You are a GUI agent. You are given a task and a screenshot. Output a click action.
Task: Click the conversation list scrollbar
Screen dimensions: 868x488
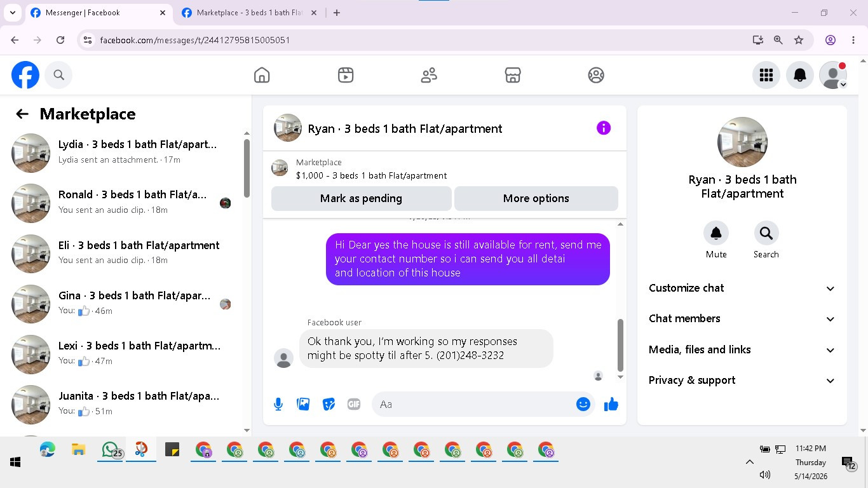click(247, 168)
